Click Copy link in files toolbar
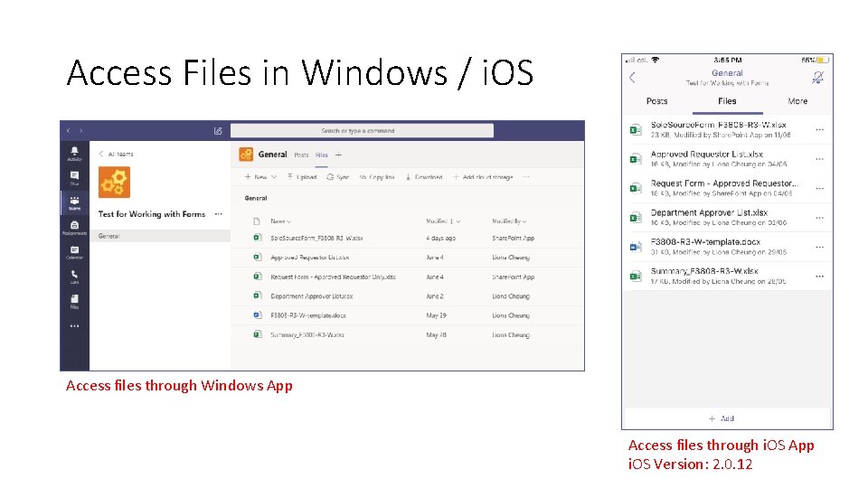The width and height of the screenshot is (868, 488). [377, 177]
